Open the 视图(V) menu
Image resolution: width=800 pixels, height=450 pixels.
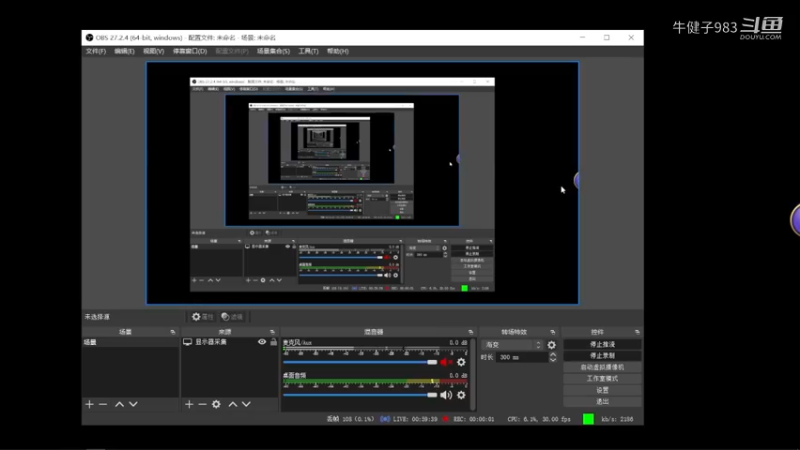point(153,52)
